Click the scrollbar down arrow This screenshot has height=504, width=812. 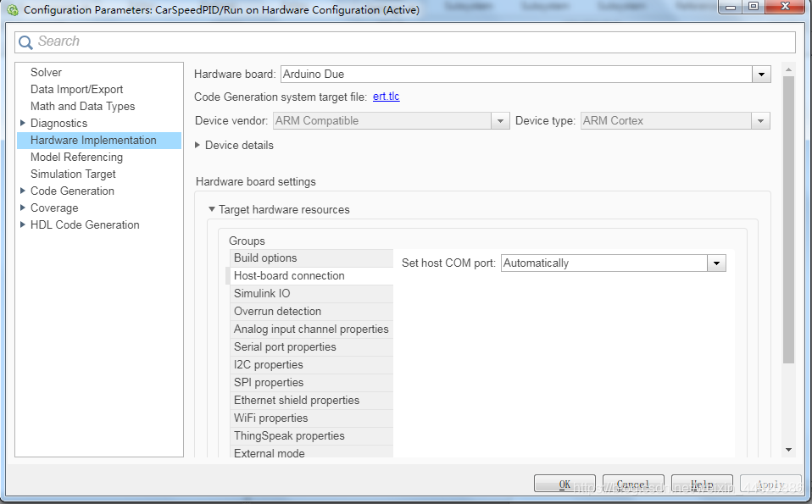pos(788,450)
